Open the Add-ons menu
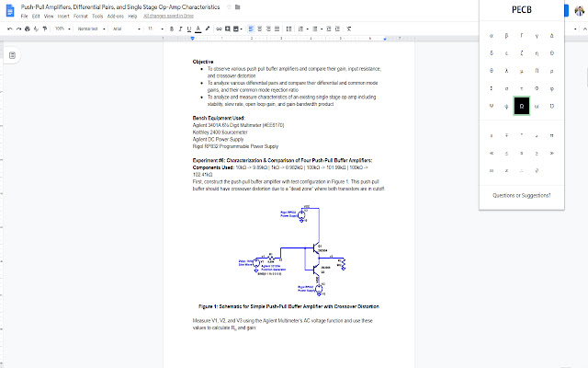The width and height of the screenshot is (588, 368). pyautogui.click(x=115, y=17)
